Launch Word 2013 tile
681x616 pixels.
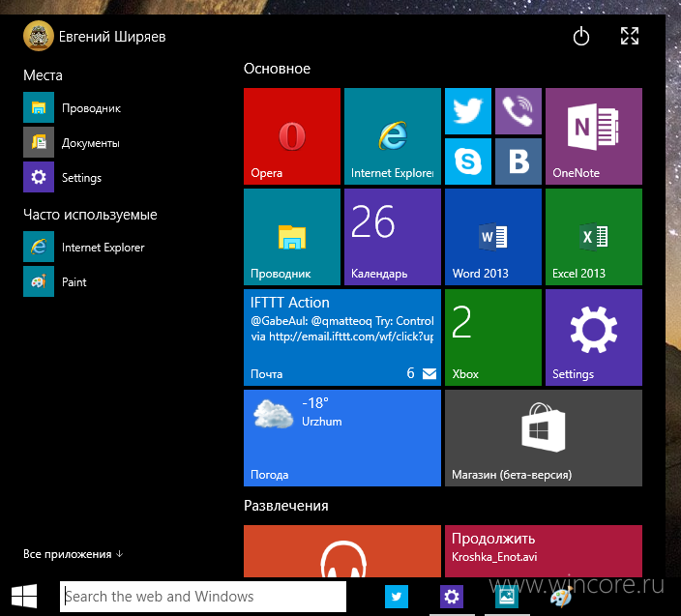click(x=493, y=237)
